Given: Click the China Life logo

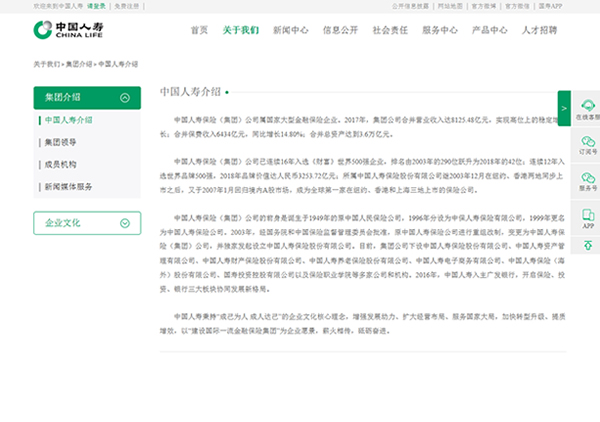Looking at the screenshot, I should pyautogui.click(x=68, y=30).
